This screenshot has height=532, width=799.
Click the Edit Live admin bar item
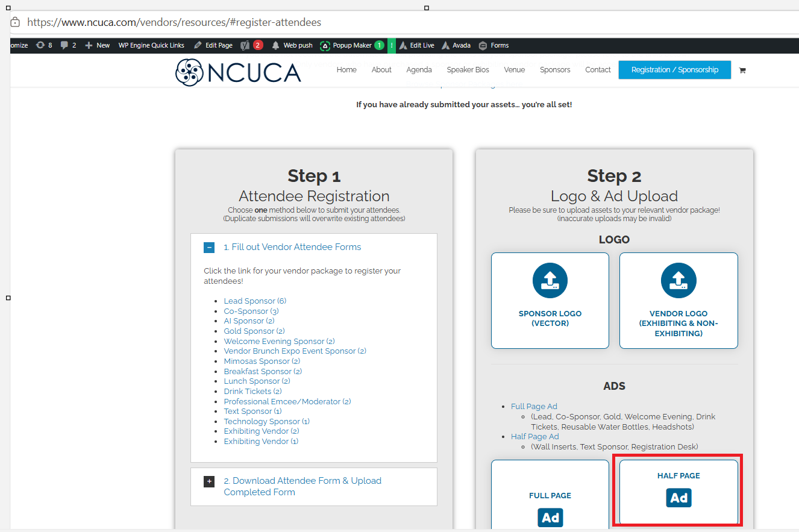(x=416, y=45)
